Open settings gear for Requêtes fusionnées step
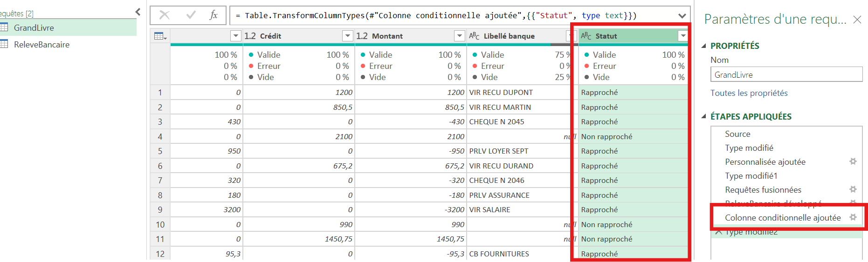868x262 pixels. coord(853,189)
